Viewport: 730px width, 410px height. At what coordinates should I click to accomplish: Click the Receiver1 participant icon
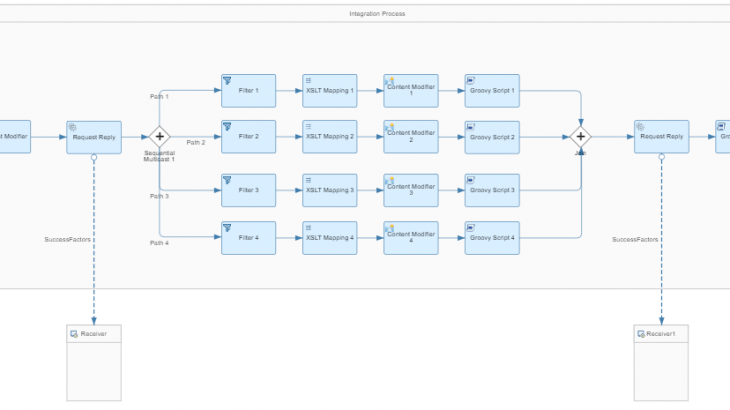pos(641,334)
